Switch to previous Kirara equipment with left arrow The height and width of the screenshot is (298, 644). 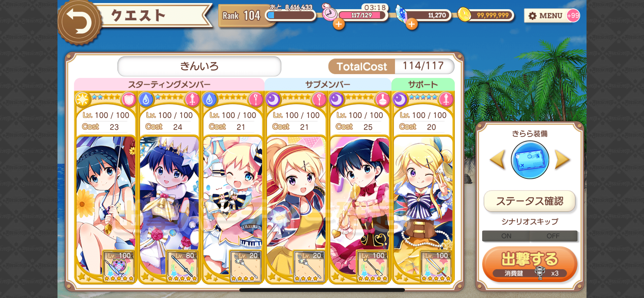(497, 159)
